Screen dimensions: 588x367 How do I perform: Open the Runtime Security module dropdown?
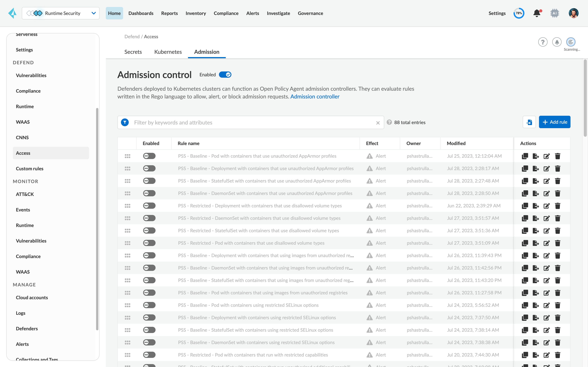coord(61,13)
